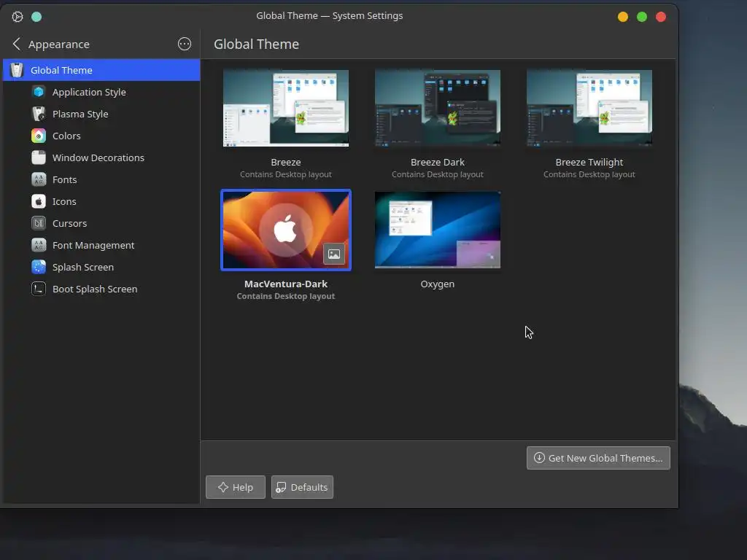Click the Oxygen name label

(438, 284)
